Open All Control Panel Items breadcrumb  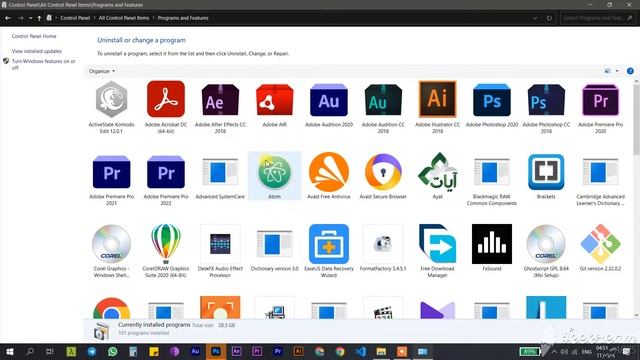click(124, 18)
